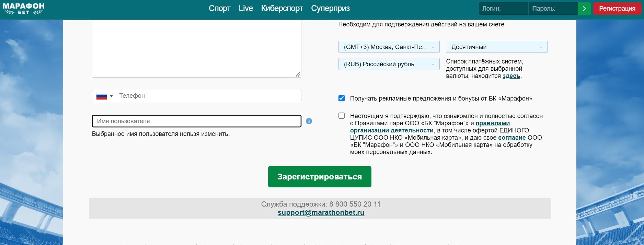
Task: Click the Зарегистрироваться button
Action: tap(320, 177)
